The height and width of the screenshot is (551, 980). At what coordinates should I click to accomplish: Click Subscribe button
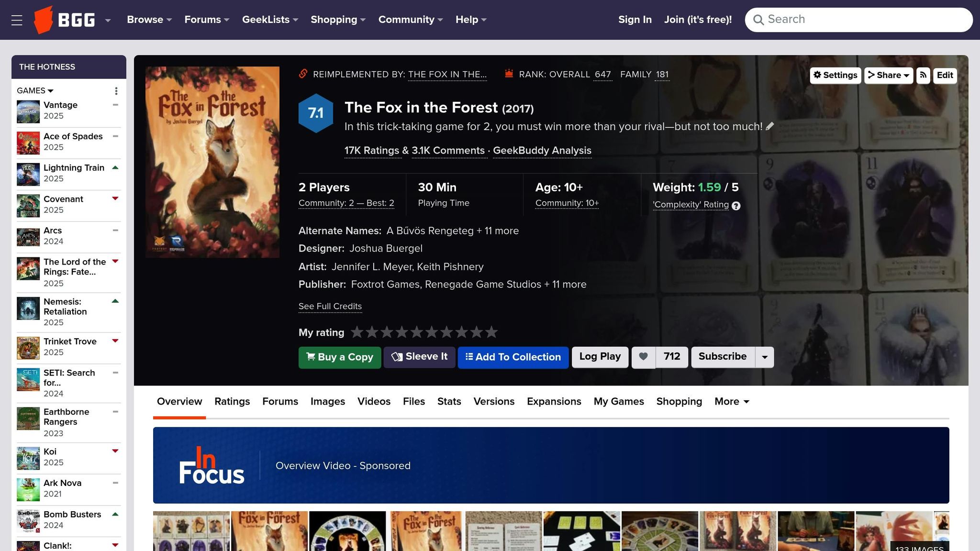pos(723,357)
